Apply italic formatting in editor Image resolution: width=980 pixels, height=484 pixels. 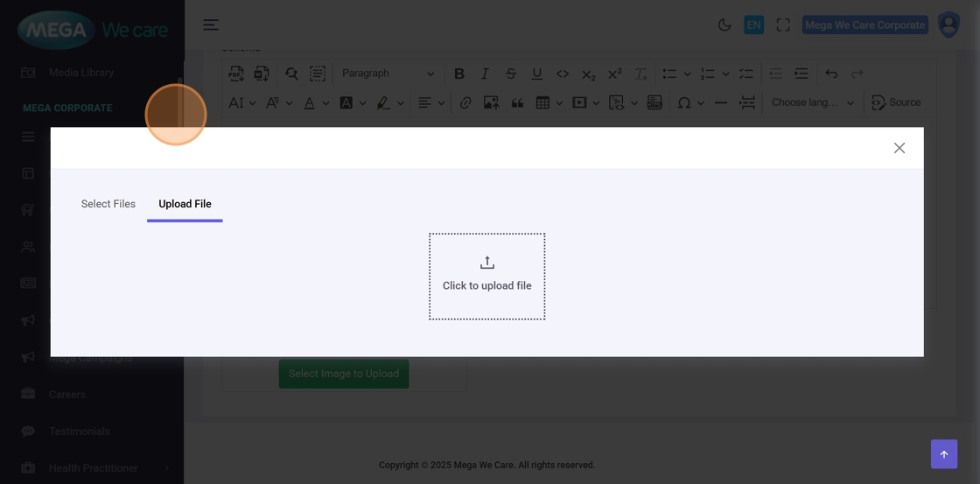485,74
